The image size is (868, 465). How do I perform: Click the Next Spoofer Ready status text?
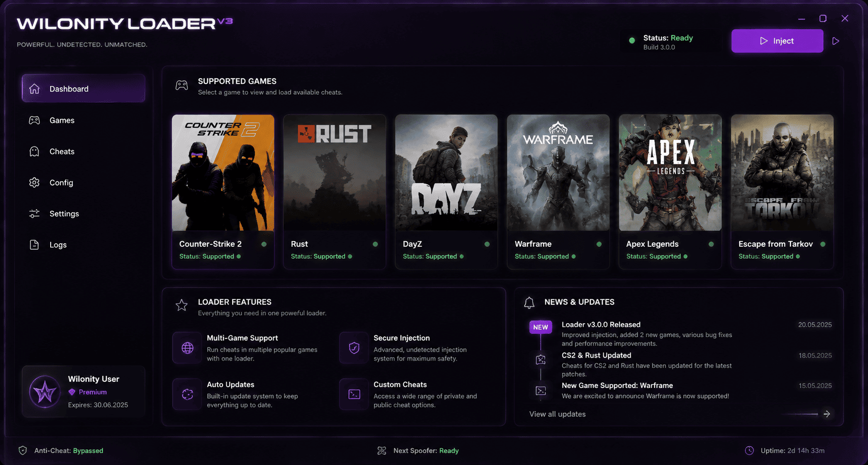click(x=426, y=450)
